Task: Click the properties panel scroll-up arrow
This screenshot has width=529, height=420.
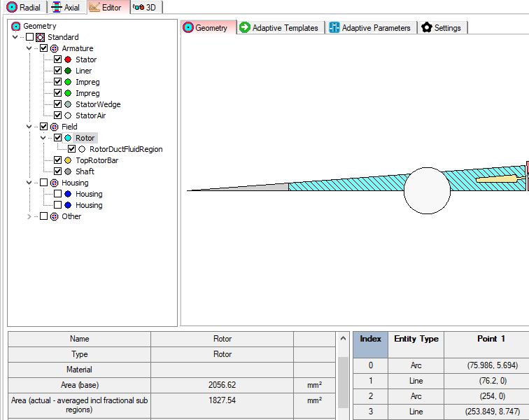Action: [343, 338]
